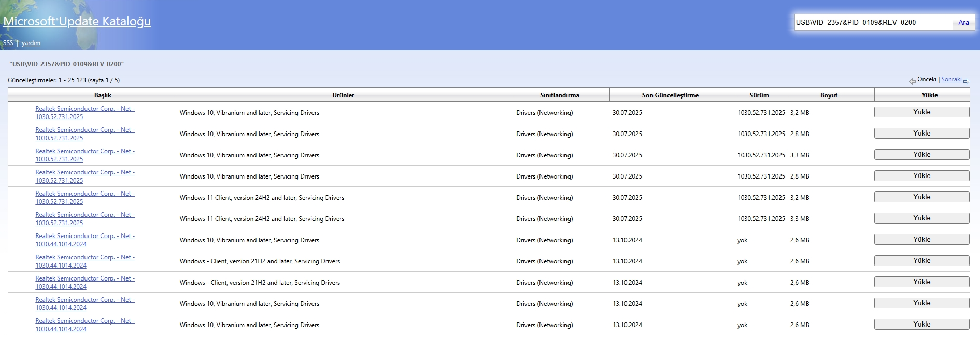Select Drivers (Networking) in the Windows 10 3,3 MB row
This screenshot has height=339, width=980.
click(545, 155)
